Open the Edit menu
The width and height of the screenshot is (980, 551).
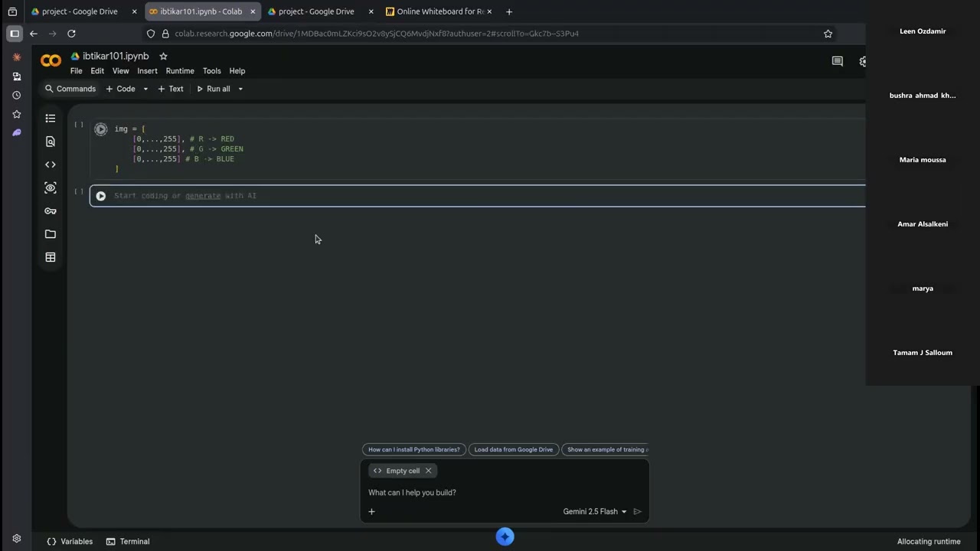click(x=97, y=71)
